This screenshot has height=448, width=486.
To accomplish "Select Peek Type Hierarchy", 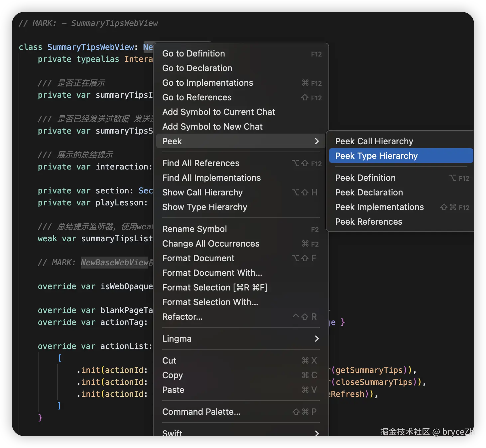I will point(376,156).
